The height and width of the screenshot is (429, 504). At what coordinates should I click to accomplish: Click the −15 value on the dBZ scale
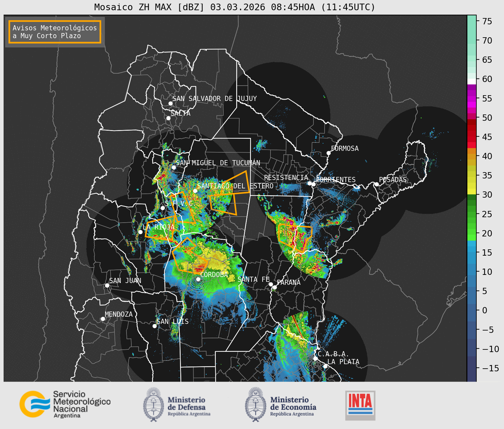[490, 368]
